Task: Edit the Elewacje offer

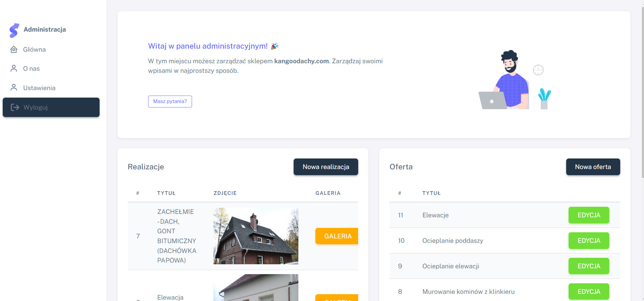Action: pos(589,215)
